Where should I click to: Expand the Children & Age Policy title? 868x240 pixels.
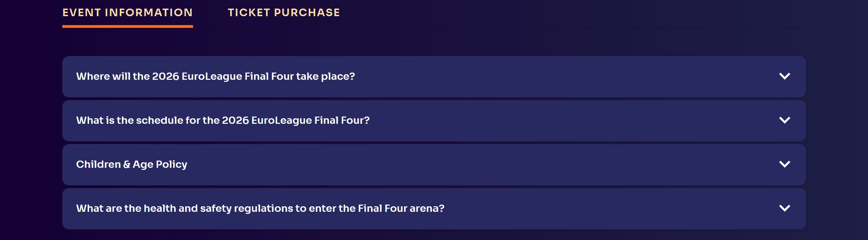coord(131,164)
